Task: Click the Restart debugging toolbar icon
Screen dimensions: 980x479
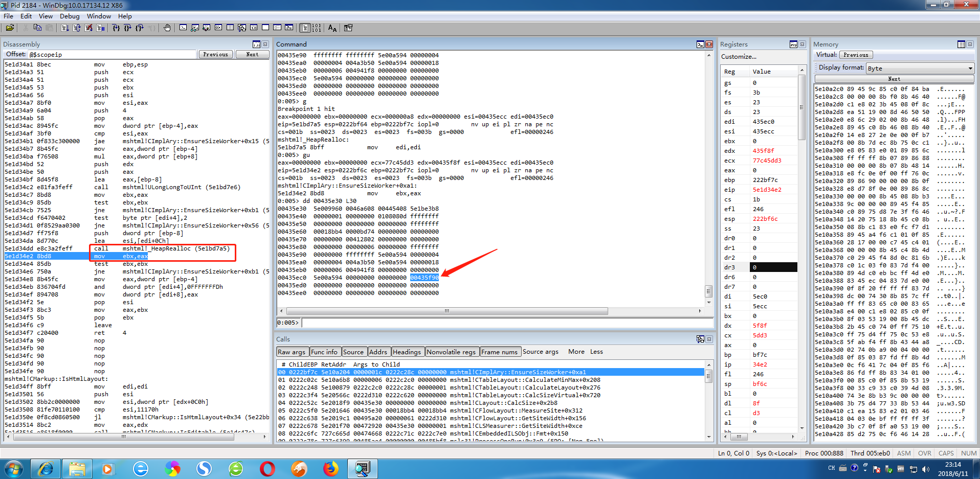Action: click(77, 28)
